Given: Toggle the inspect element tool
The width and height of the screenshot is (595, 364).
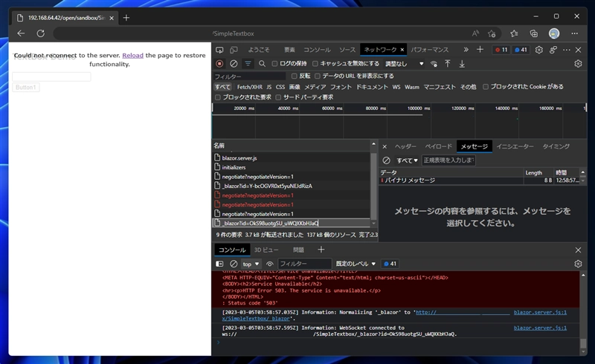Looking at the screenshot, I should pos(219,50).
